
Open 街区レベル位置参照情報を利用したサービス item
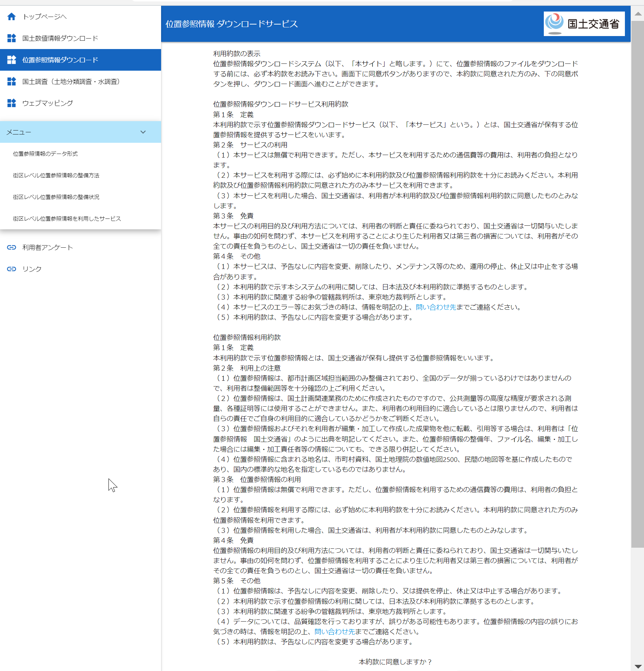(x=67, y=218)
